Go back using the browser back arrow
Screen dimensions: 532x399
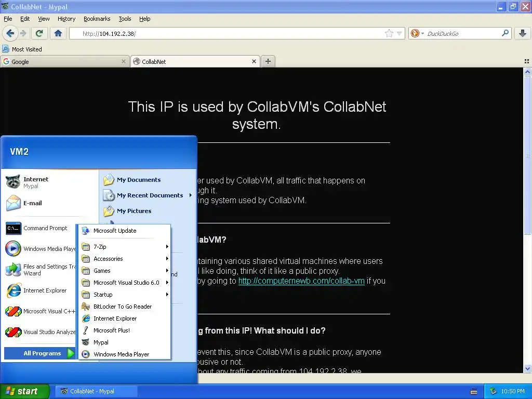point(10,33)
